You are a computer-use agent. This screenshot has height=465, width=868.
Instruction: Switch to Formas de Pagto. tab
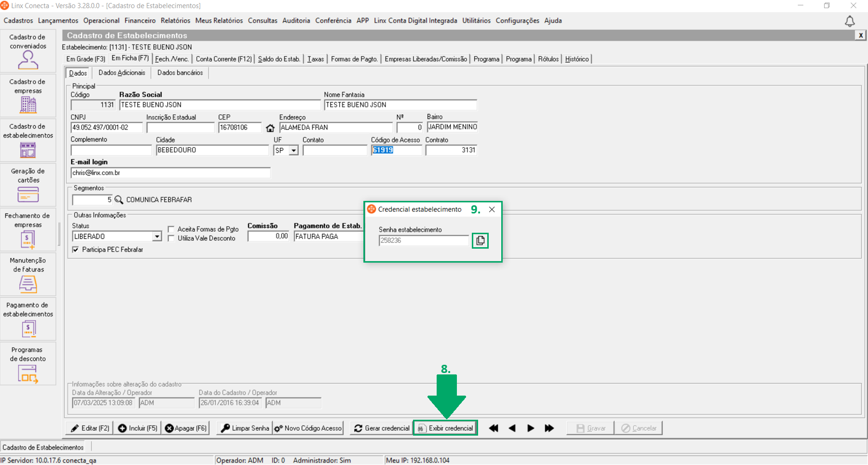point(354,59)
